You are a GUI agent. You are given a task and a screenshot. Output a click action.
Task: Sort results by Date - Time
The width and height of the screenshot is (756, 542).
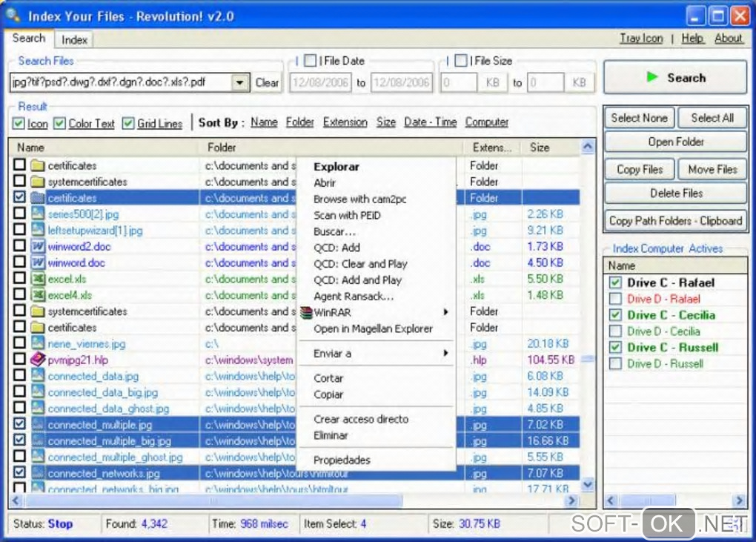430,122
